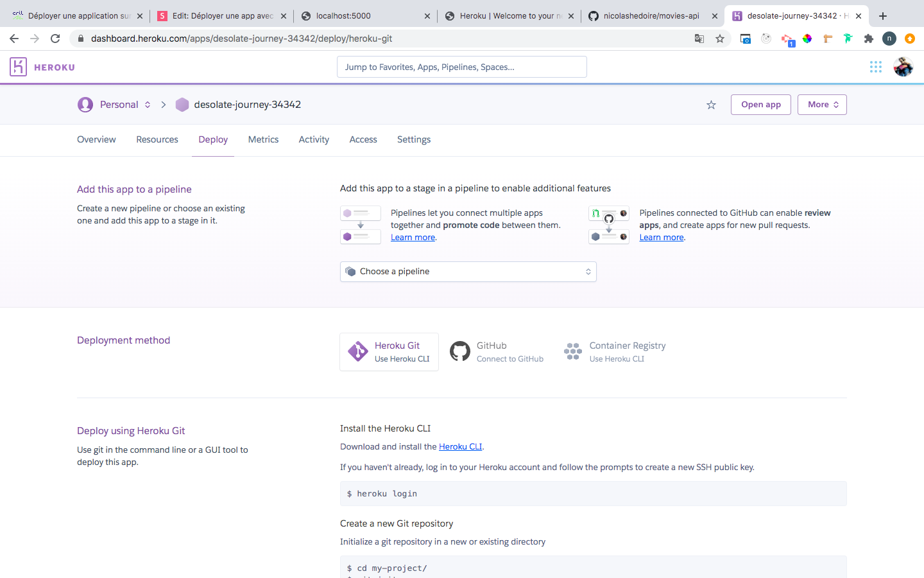
Task: Bookmark this page with the address-bar star
Action: [720, 39]
